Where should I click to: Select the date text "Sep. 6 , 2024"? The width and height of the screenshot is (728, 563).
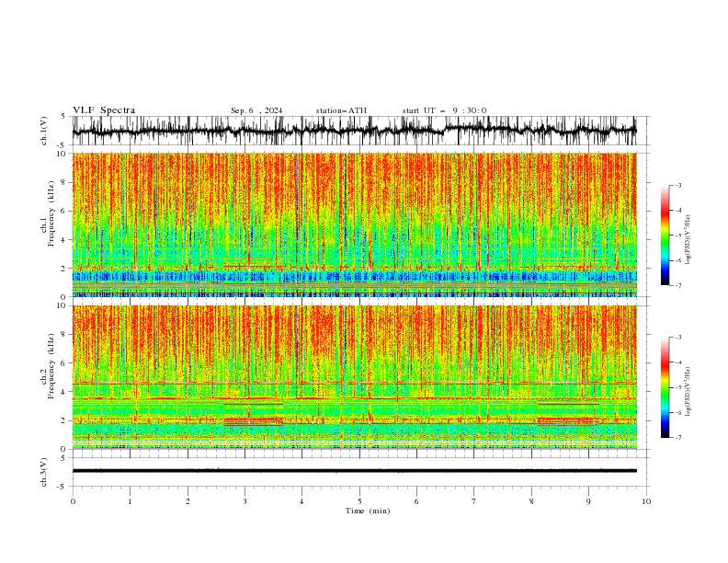click(x=256, y=110)
